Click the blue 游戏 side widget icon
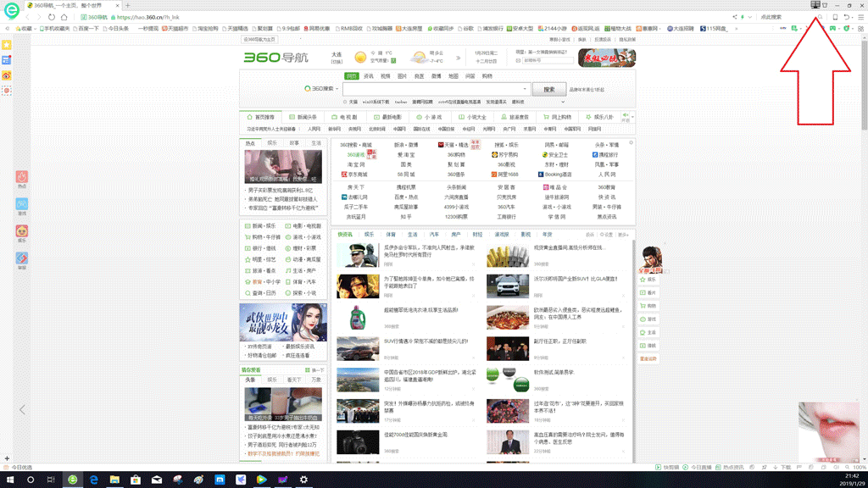The width and height of the screenshot is (868, 488). (x=21, y=204)
